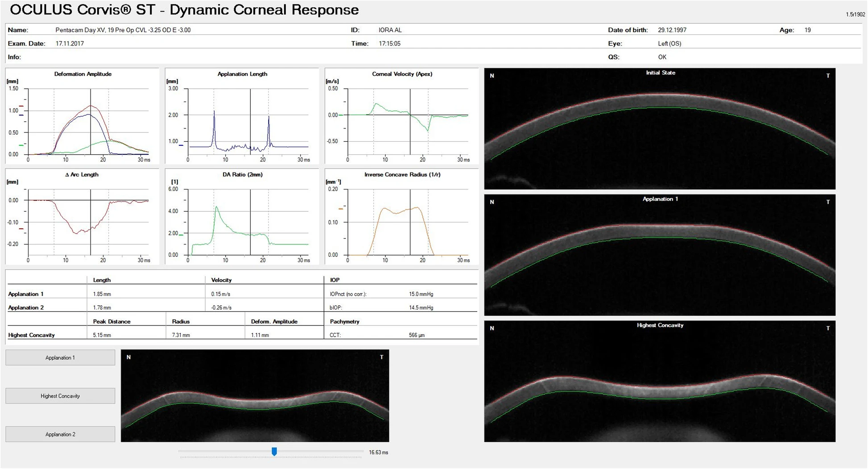Click the deformation amplitude value 1.11 mm
The image size is (868, 469).
pyautogui.click(x=260, y=335)
